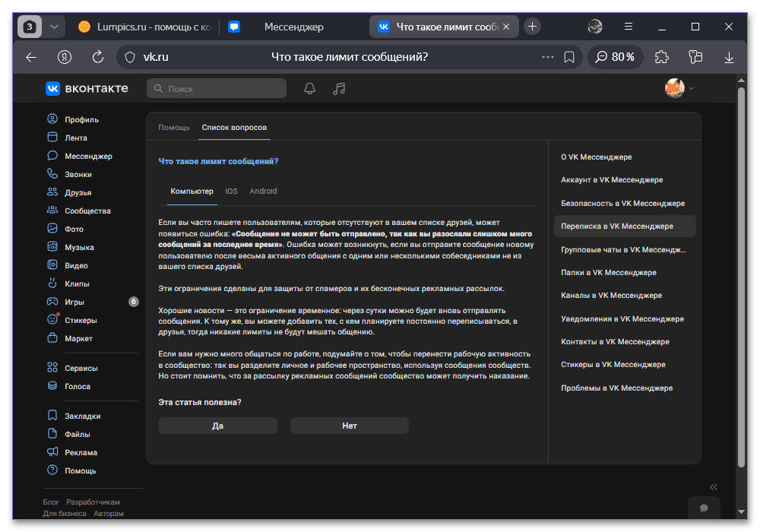The width and height of the screenshot is (760, 532).
Task: Click the vk.ru address bar
Action: point(349,57)
